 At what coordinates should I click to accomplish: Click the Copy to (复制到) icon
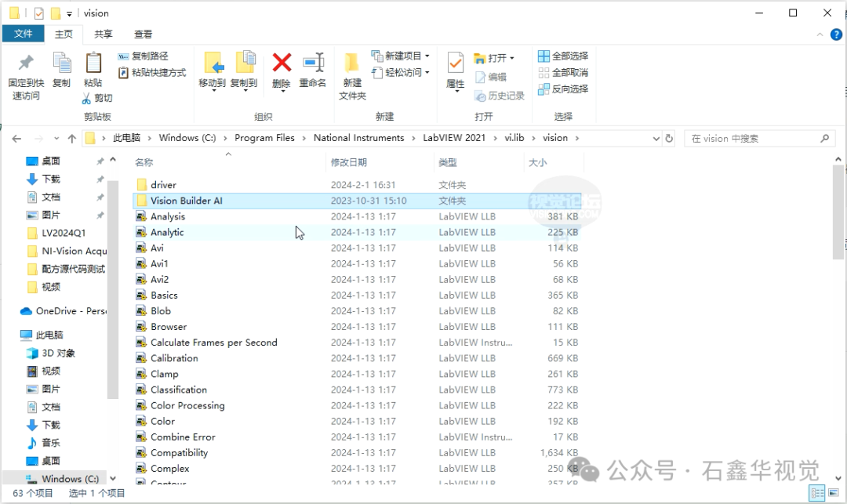(245, 63)
